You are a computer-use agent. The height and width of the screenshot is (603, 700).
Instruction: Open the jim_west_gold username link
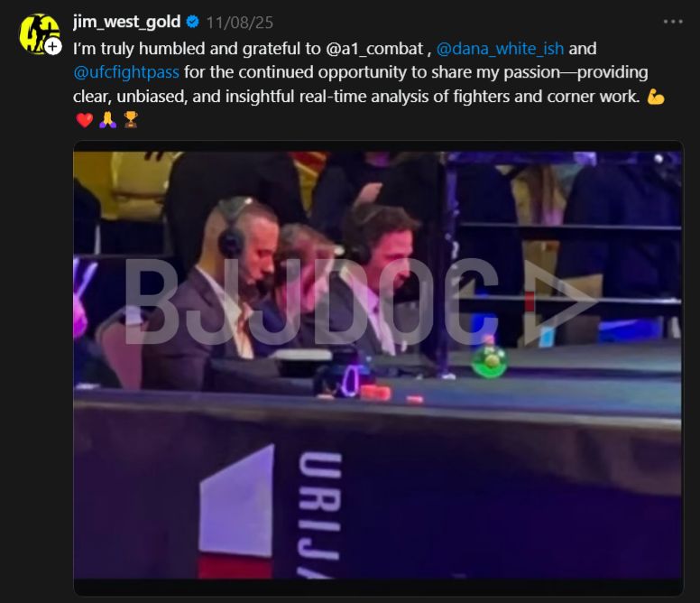point(127,22)
